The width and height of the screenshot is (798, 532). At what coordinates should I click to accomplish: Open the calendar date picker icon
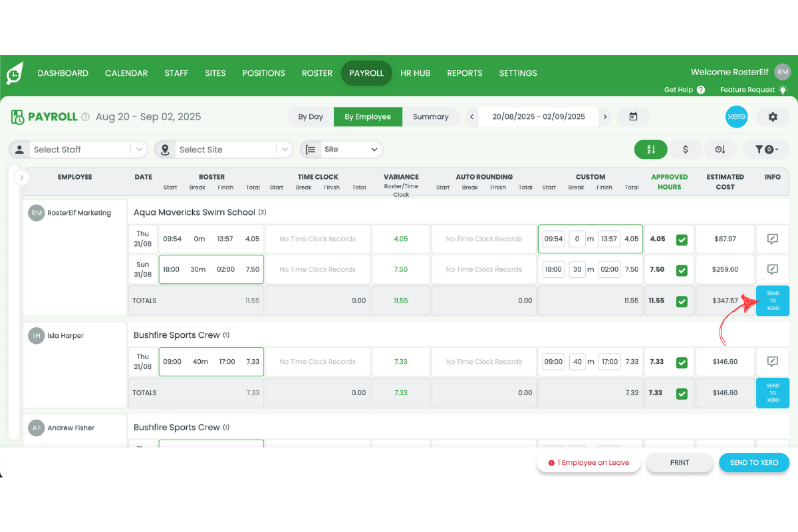[633, 116]
